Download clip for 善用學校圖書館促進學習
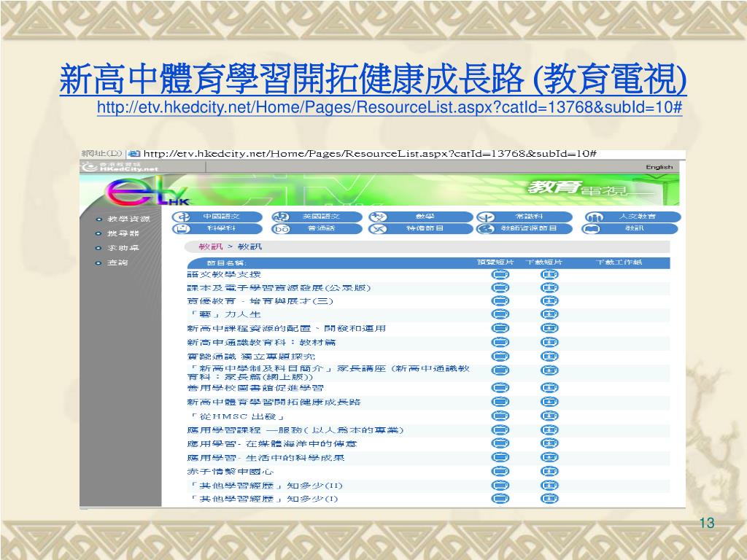 (x=549, y=388)
